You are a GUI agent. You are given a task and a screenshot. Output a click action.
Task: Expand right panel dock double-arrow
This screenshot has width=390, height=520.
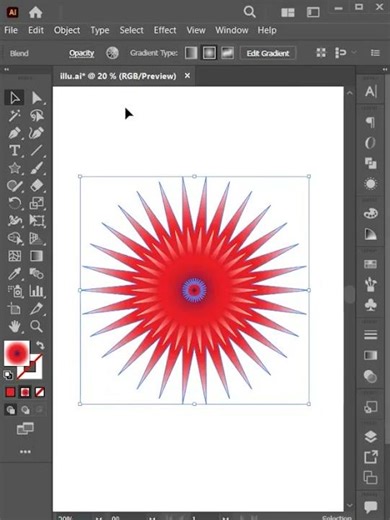384,69
